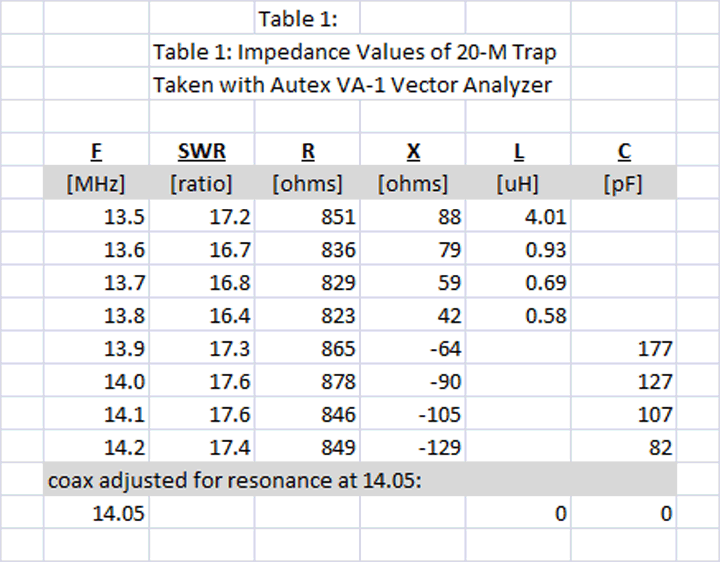Image resolution: width=720 pixels, height=562 pixels.
Task: Select the underlined F header cell
Action: tap(96, 152)
